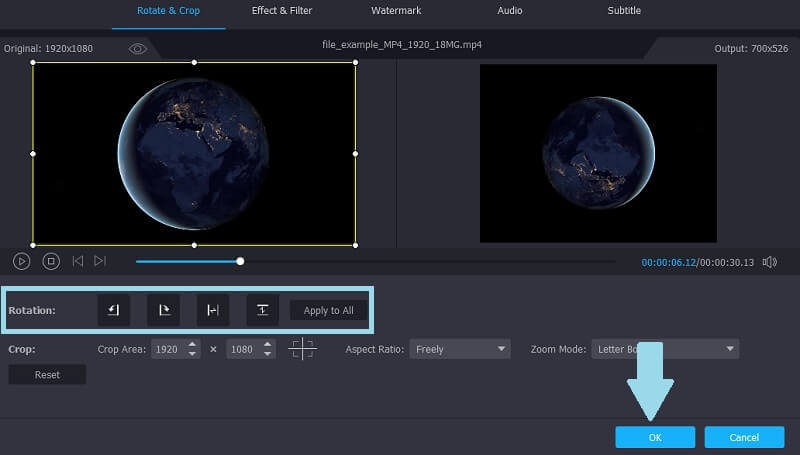Jump to next frame

coord(100,261)
